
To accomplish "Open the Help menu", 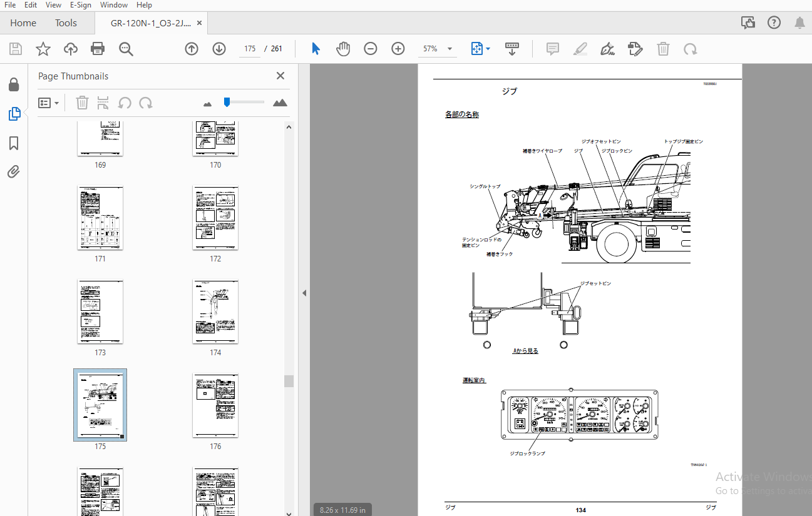I will [x=144, y=5].
